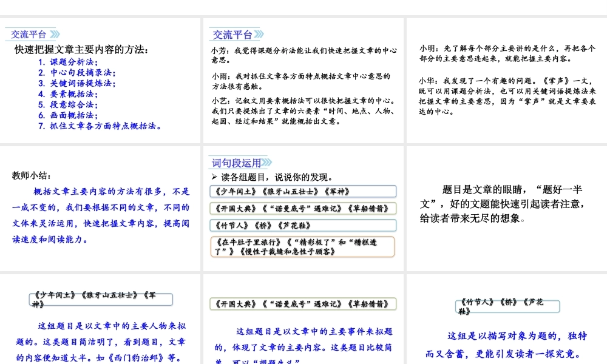Select list item 5. 段意综合法
The height and width of the screenshot is (364, 607).
(x=68, y=104)
